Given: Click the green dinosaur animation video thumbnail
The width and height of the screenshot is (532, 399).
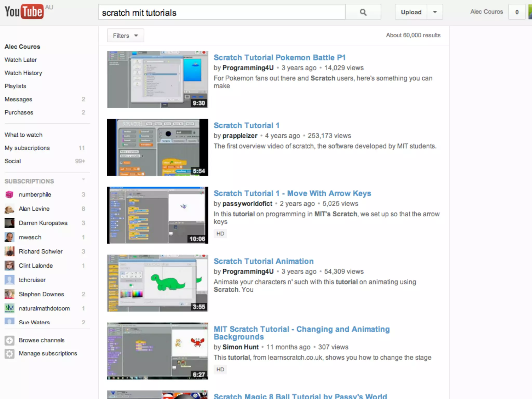Looking at the screenshot, I should 157,283.
